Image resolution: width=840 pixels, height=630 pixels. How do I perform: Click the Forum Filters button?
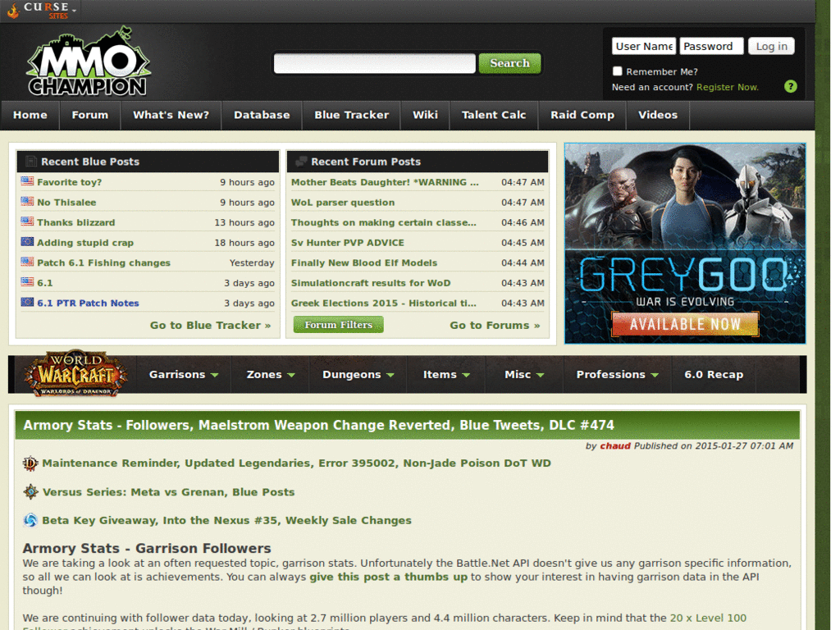point(338,324)
